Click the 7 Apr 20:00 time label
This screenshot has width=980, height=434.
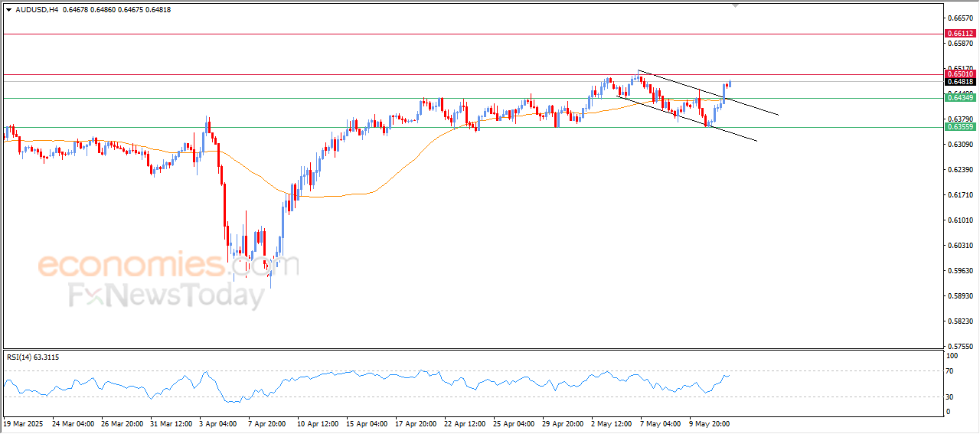click(267, 423)
